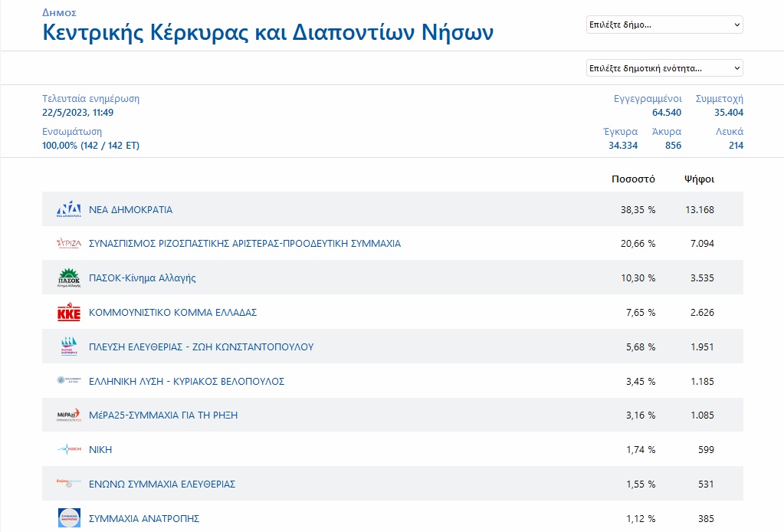Click ΠΛΕΥΣΗ ΕΛΕΥΘΕΡΙΑΣ - ΖΩΗ ΚΩΝΣΤΑΝΤΟΠΟΥΛΟΥ link
Image resolution: width=784 pixels, height=532 pixels.
(201, 347)
